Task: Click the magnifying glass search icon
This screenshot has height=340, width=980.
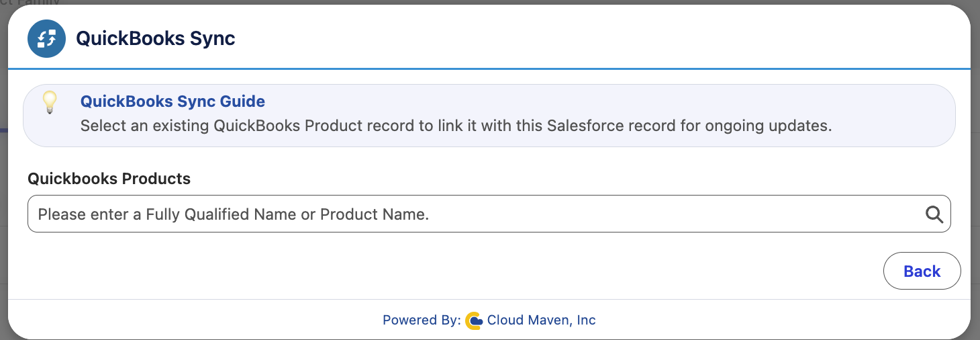Action: pos(934,214)
